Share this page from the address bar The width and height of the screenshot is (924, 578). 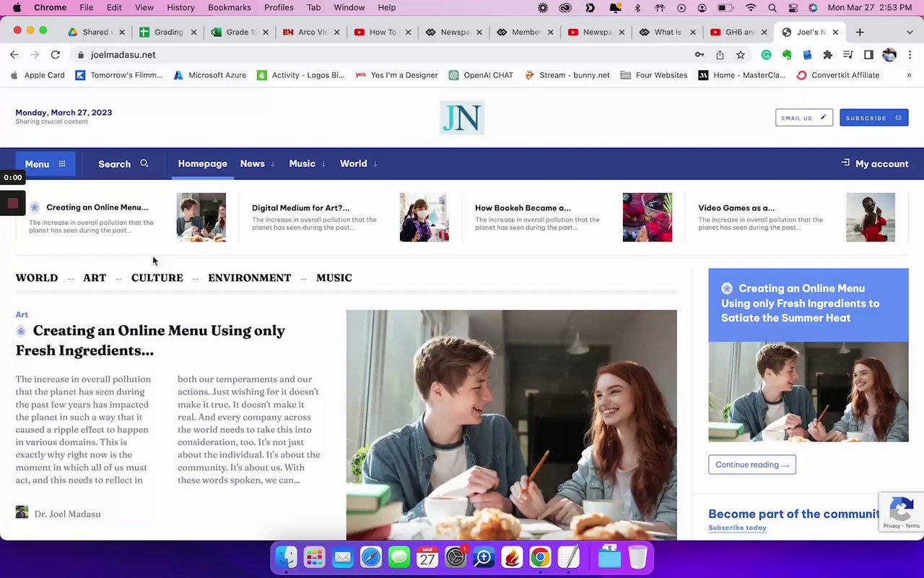click(720, 55)
